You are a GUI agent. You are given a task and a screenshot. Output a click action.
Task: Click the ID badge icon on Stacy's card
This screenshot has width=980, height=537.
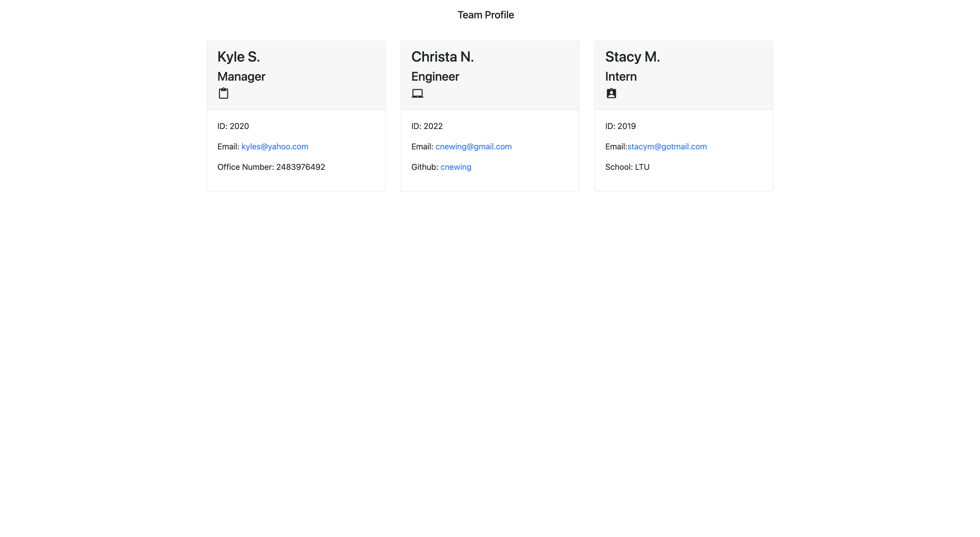coord(611,93)
